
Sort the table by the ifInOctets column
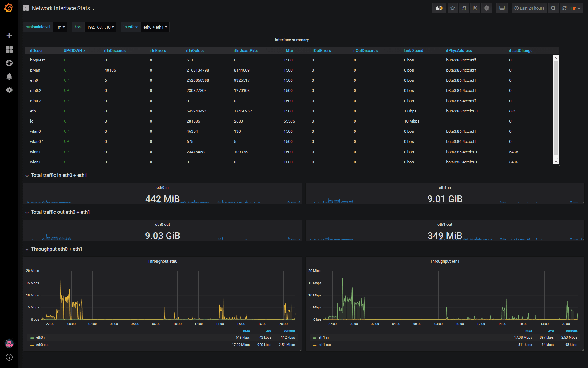pos(195,50)
